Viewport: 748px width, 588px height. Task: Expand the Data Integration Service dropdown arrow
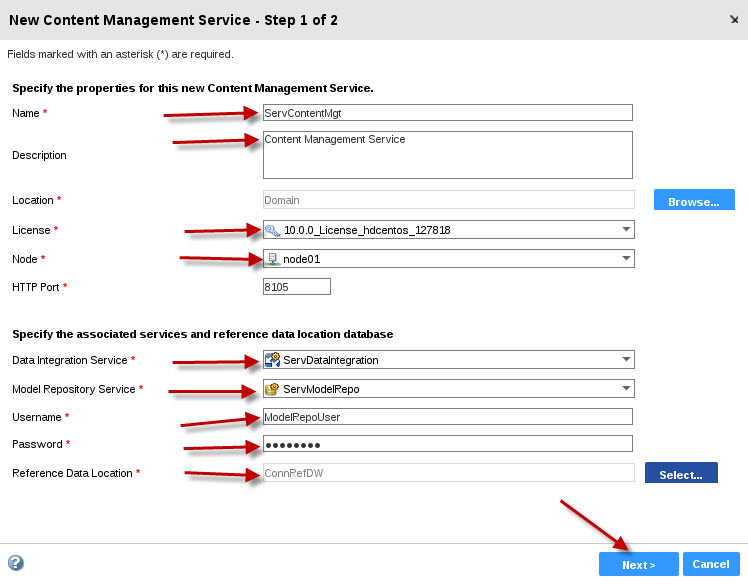626,359
